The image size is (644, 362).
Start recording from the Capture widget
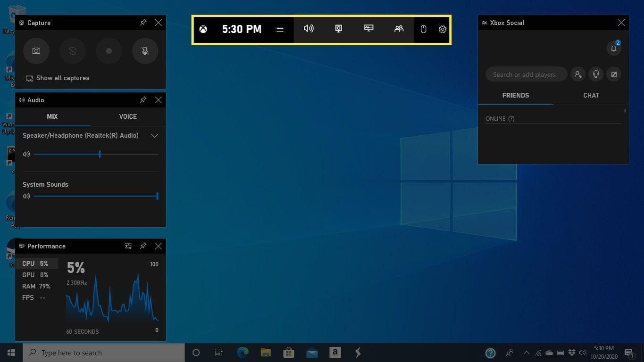pos(109,51)
